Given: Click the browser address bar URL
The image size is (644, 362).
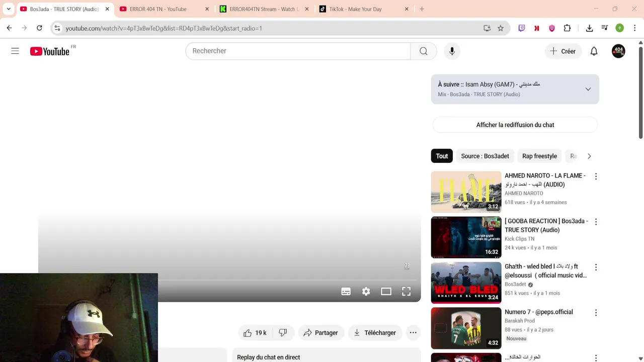Looking at the screenshot, I should (x=164, y=28).
